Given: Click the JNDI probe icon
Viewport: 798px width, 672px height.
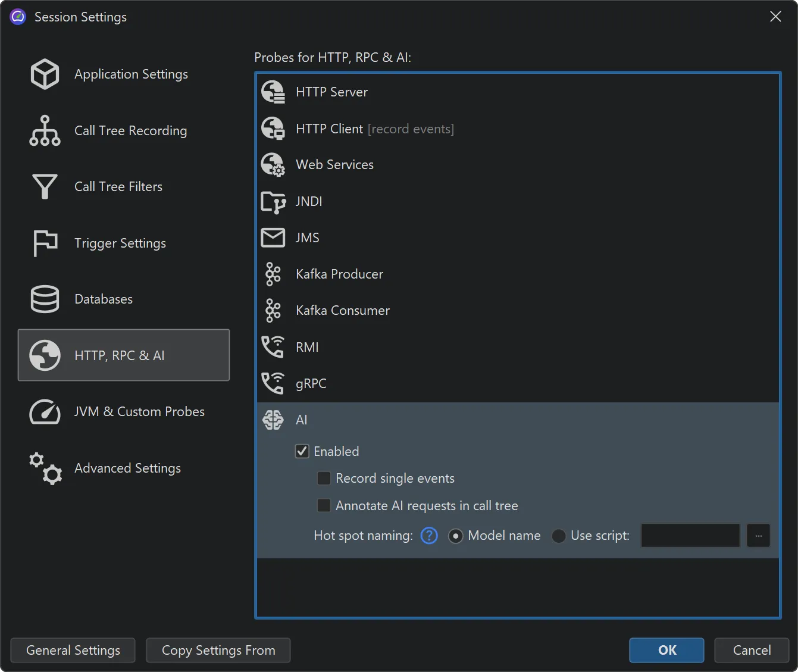Looking at the screenshot, I should [273, 201].
